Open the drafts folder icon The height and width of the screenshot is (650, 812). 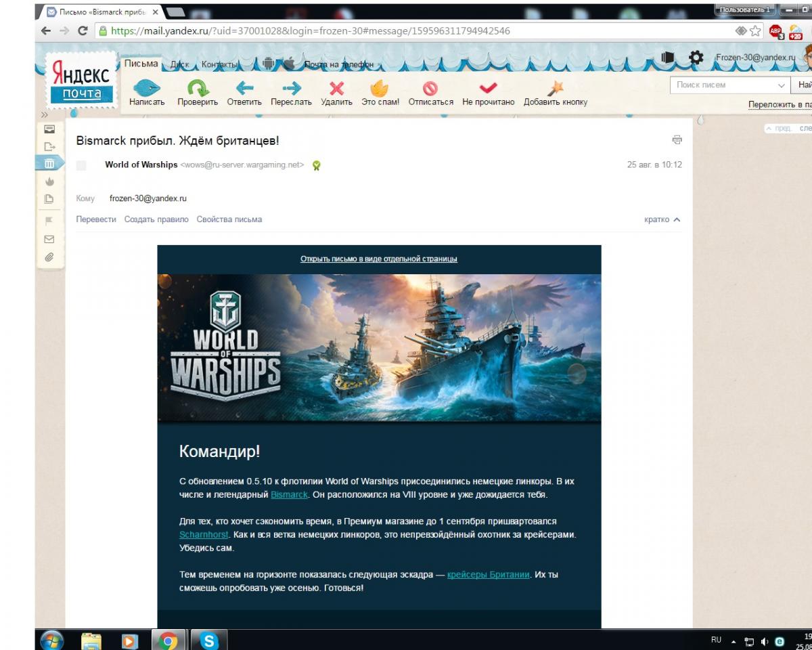pyautogui.click(x=49, y=199)
